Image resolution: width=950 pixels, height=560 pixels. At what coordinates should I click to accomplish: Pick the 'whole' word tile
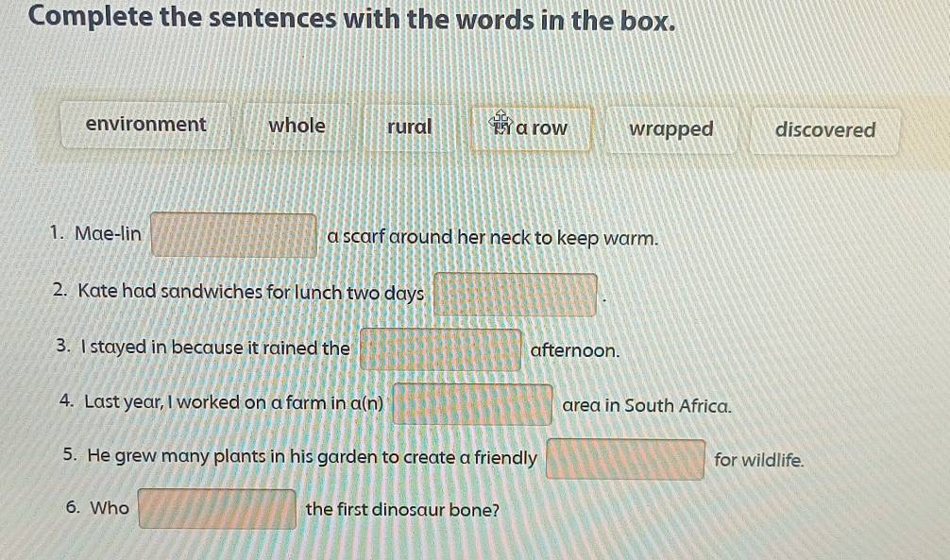pyautogui.click(x=297, y=127)
